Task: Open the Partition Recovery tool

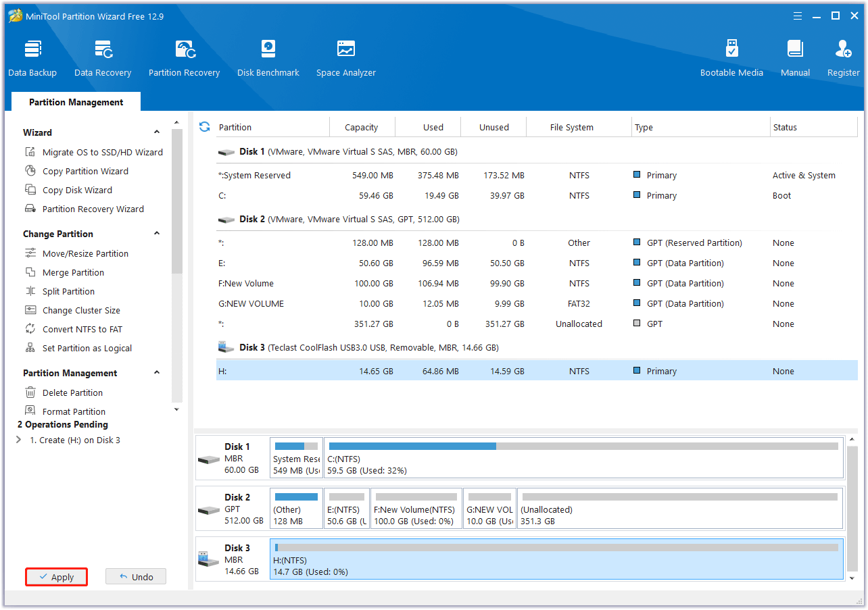Action: [184, 58]
